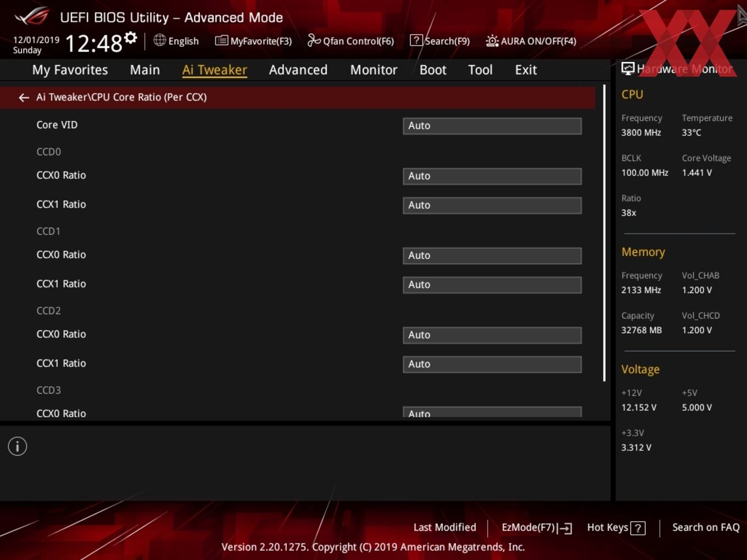Image resolution: width=747 pixels, height=560 pixels.
Task: Click Vol_CHAB value 1.200 V
Action: tap(697, 290)
